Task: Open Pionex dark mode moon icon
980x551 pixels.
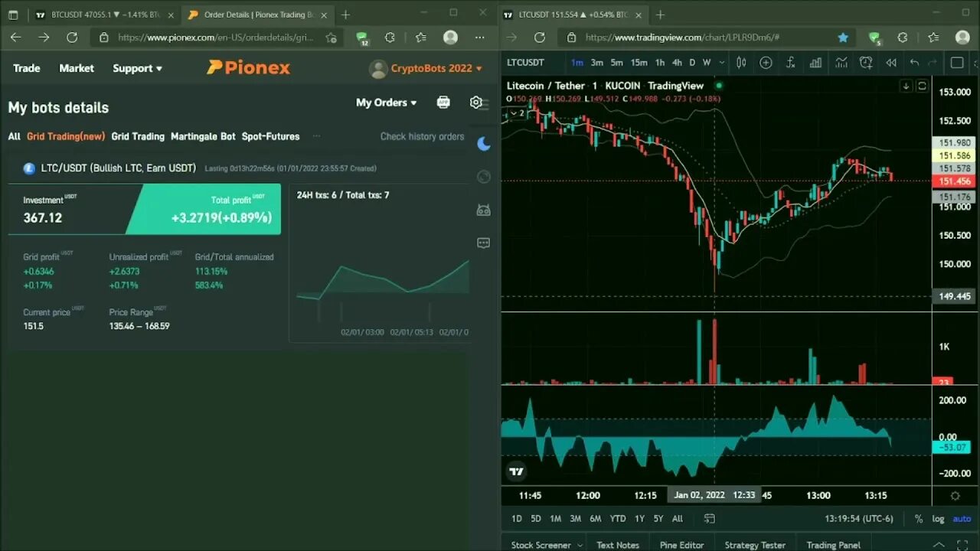Action: point(483,143)
